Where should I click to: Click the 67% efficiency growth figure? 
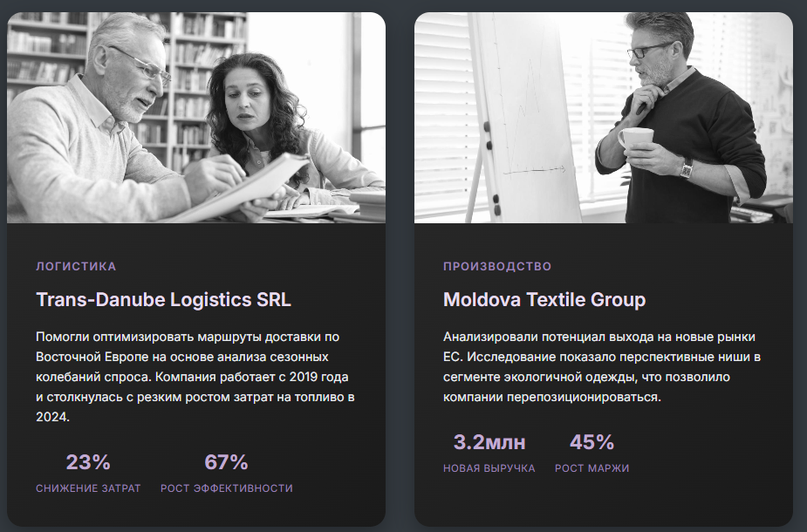[x=227, y=462]
